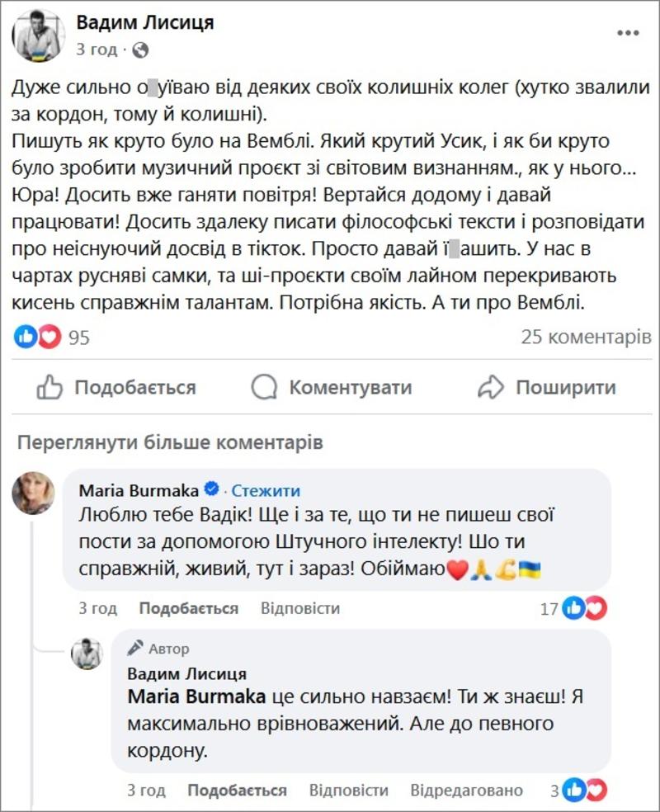Reply to the author's comment via 'Відповісти'
Screen dimensions: 660x812
[x=348, y=791]
